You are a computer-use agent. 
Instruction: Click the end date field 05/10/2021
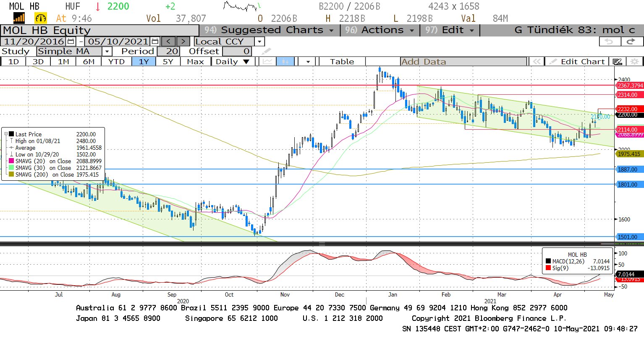coord(118,42)
